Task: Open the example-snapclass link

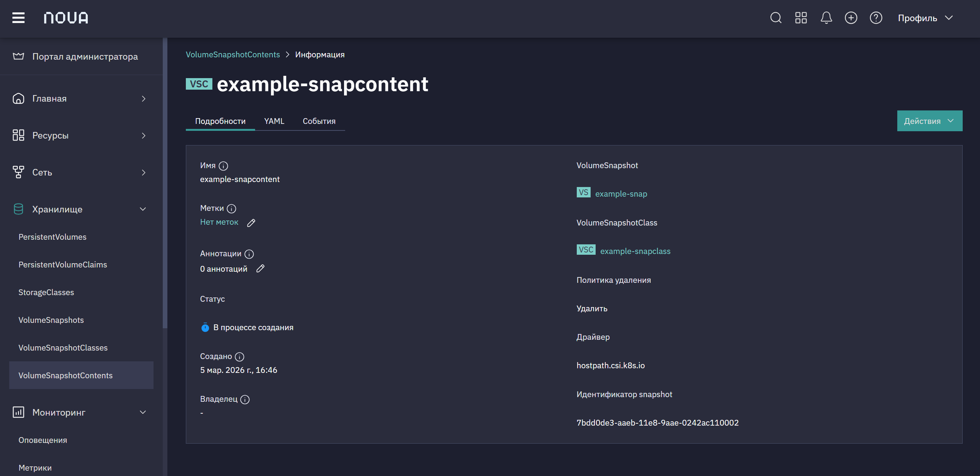Action: coord(635,251)
